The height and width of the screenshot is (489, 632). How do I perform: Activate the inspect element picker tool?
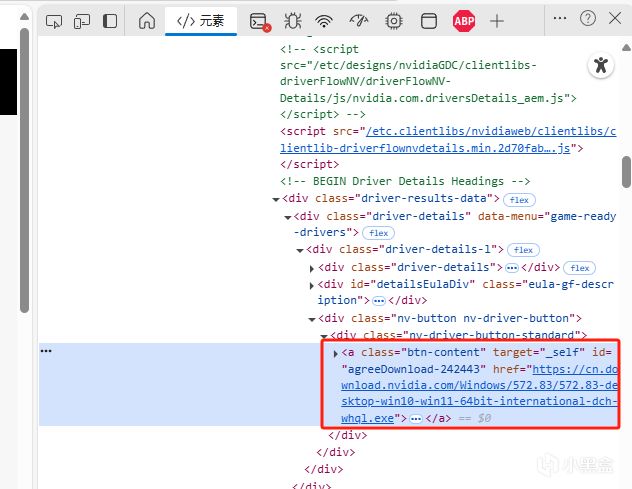pos(54,21)
